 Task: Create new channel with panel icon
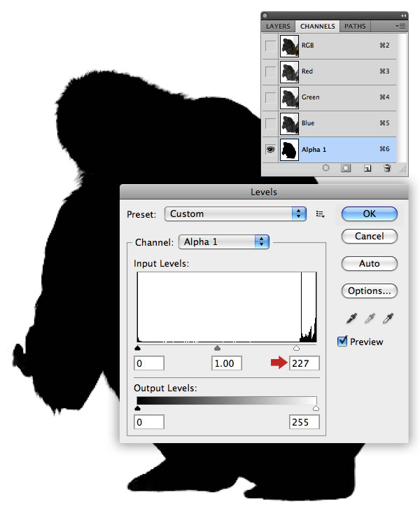pyautogui.click(x=367, y=168)
